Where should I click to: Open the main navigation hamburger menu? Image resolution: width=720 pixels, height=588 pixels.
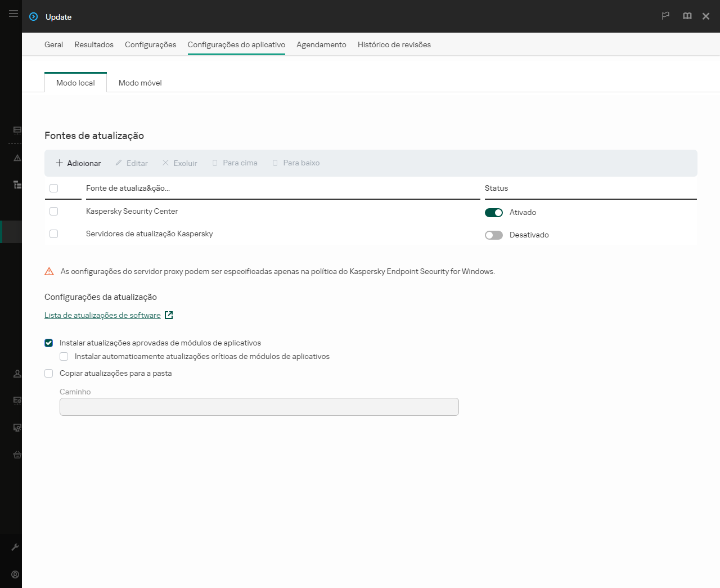pos(13,14)
